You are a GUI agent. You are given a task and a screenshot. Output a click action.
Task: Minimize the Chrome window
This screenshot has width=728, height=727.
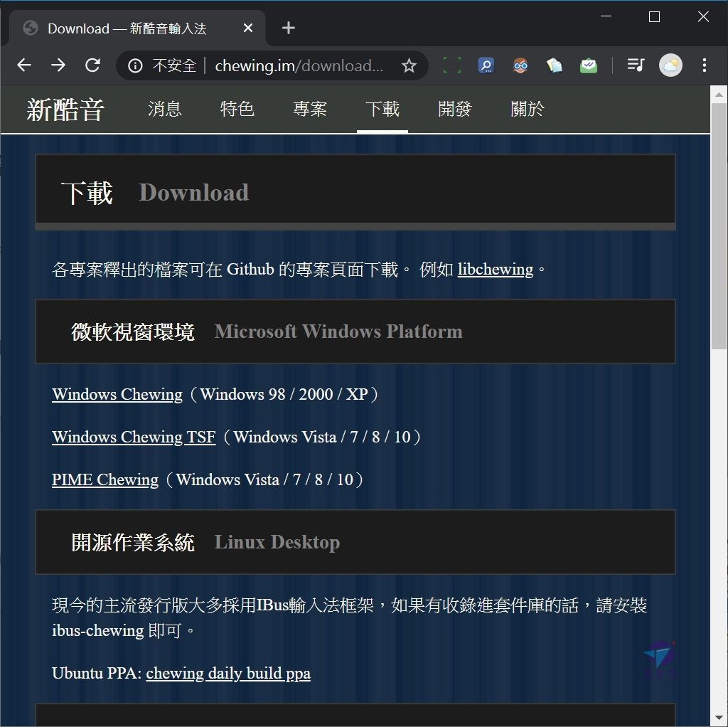[606, 16]
